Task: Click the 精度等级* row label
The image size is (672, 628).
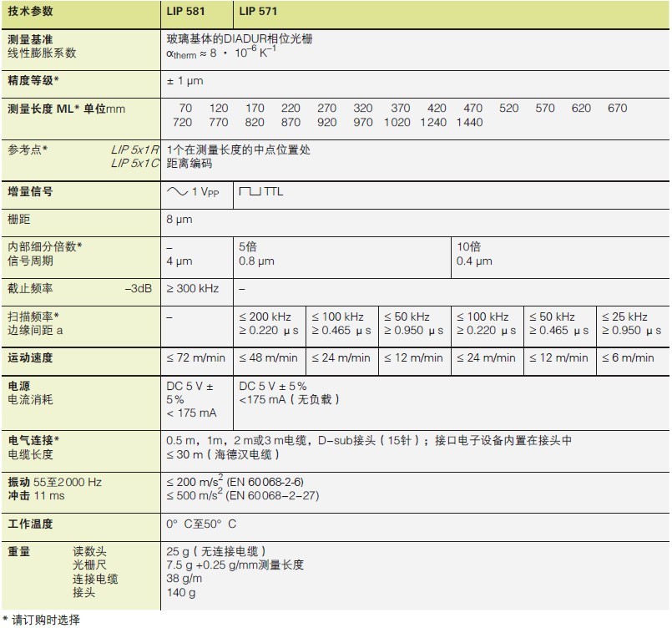Action: (33, 80)
